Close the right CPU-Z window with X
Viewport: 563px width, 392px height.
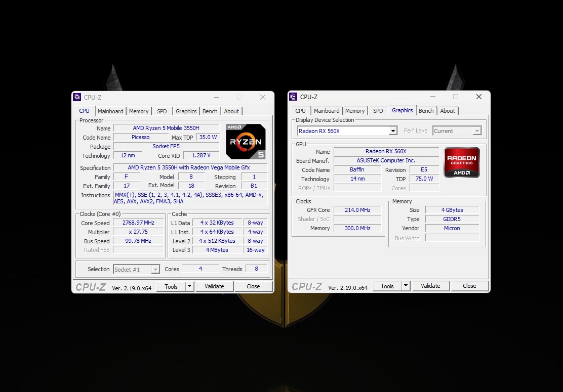pos(478,97)
